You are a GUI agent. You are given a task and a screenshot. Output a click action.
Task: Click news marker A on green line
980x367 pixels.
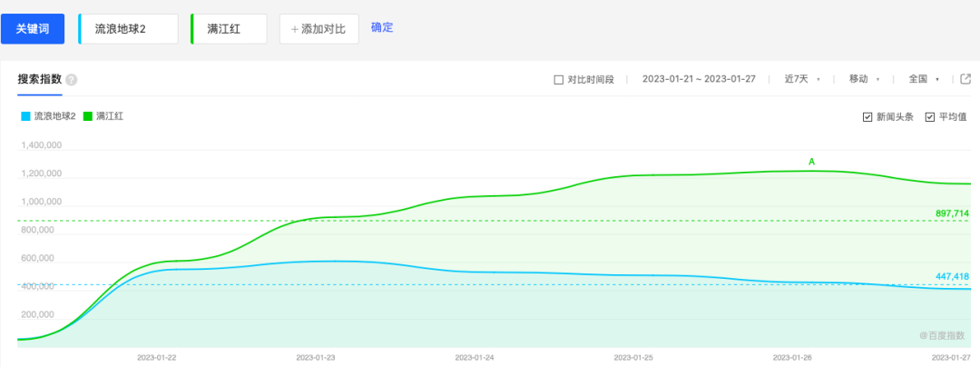tap(812, 162)
